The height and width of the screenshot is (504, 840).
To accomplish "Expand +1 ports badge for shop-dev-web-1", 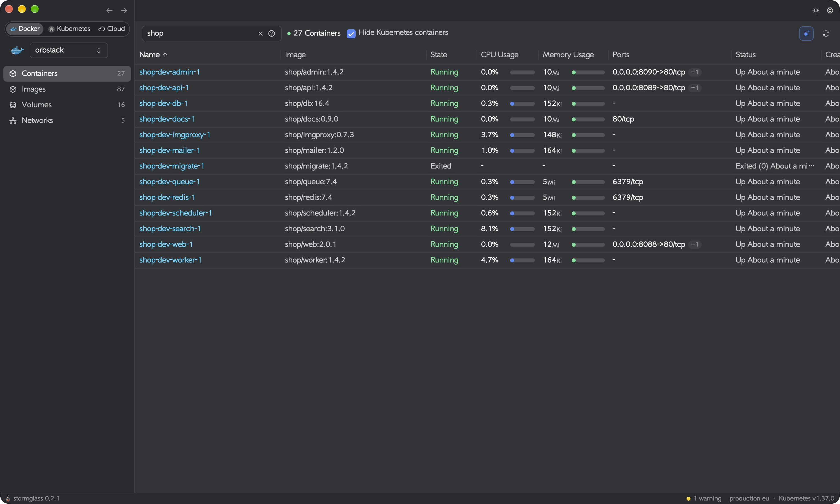I will coord(694,244).
